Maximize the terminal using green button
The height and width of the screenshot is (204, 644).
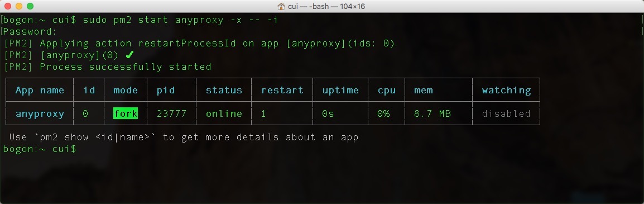30,6
